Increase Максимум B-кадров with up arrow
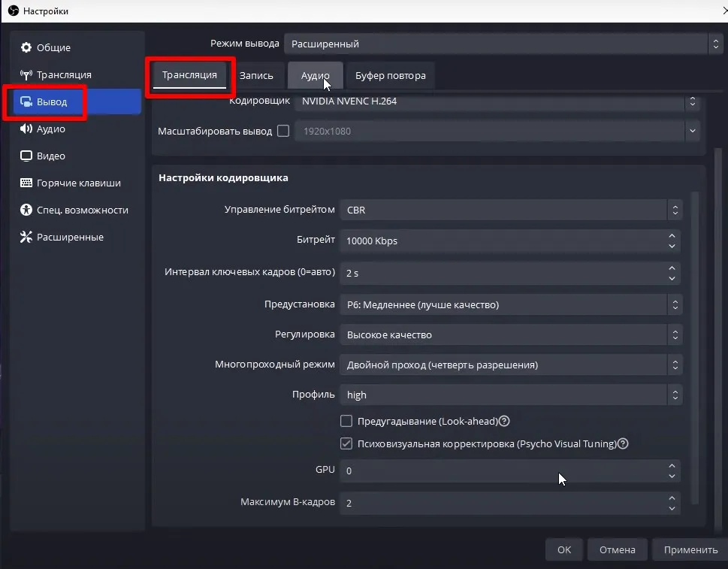Viewport: 728px width, 569px height. coord(672,498)
